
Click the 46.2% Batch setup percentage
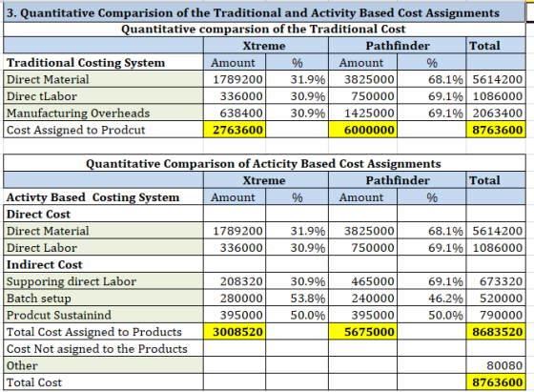(x=431, y=298)
